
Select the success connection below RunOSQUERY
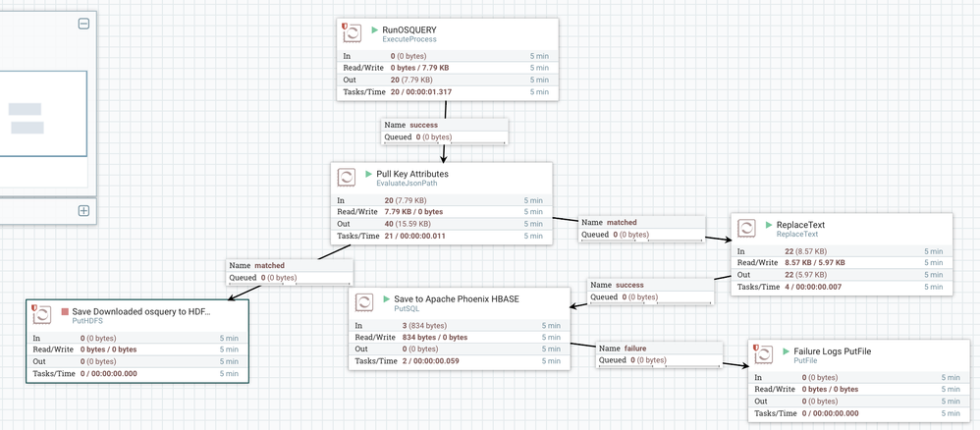pyautogui.click(x=445, y=132)
